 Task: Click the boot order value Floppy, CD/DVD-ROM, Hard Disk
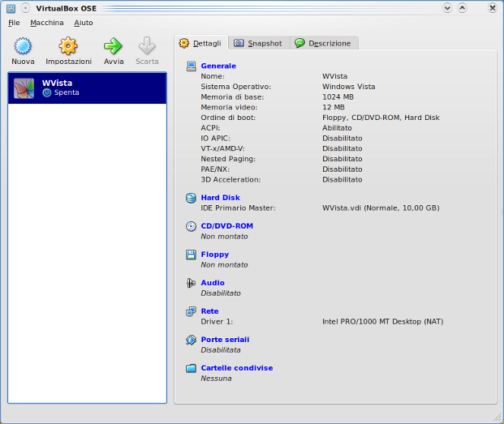381,118
